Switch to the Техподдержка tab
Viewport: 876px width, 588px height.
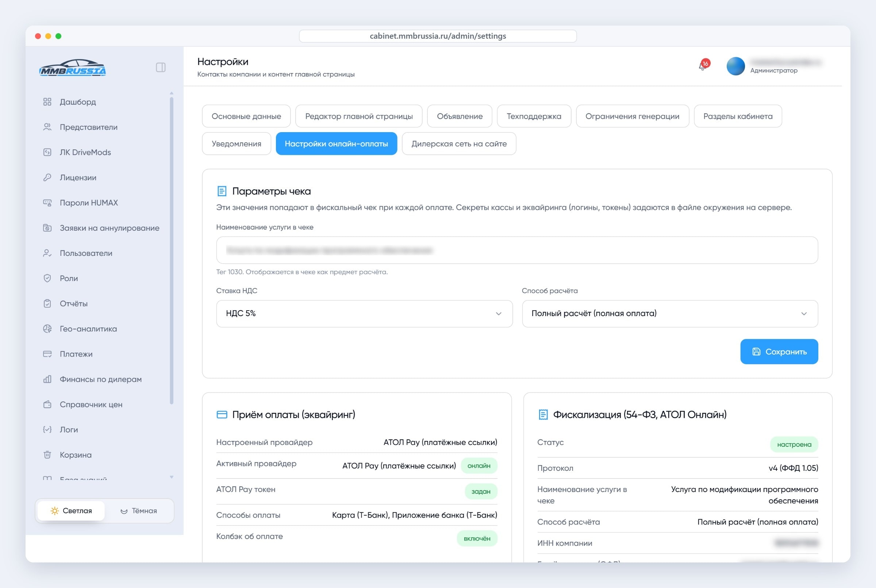click(x=534, y=116)
